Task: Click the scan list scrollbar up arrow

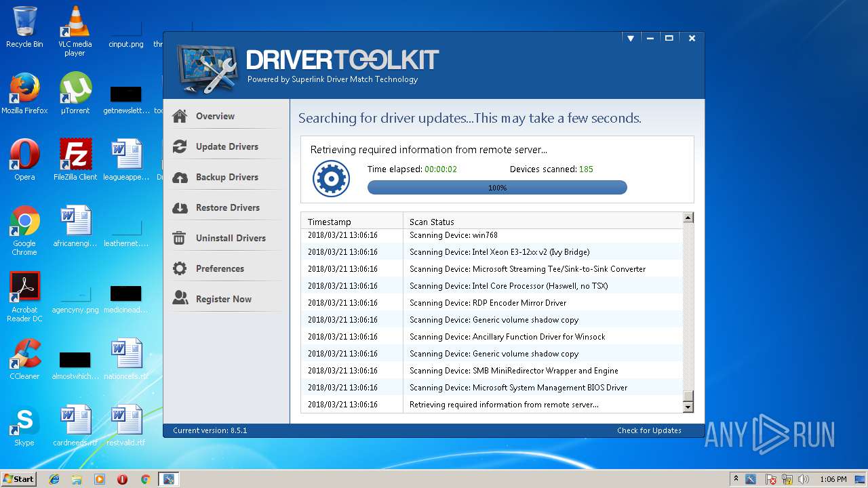Action: coord(688,218)
